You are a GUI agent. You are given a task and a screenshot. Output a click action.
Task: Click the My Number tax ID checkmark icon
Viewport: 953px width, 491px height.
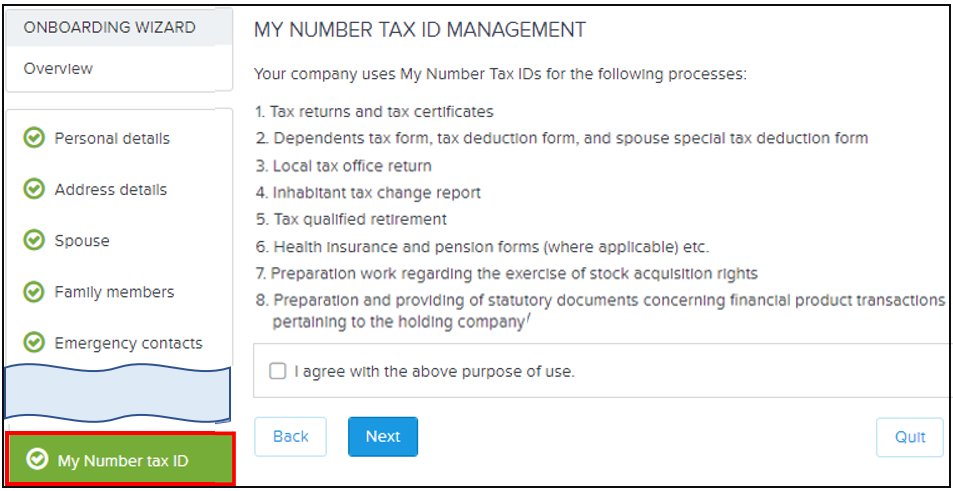pos(37,460)
